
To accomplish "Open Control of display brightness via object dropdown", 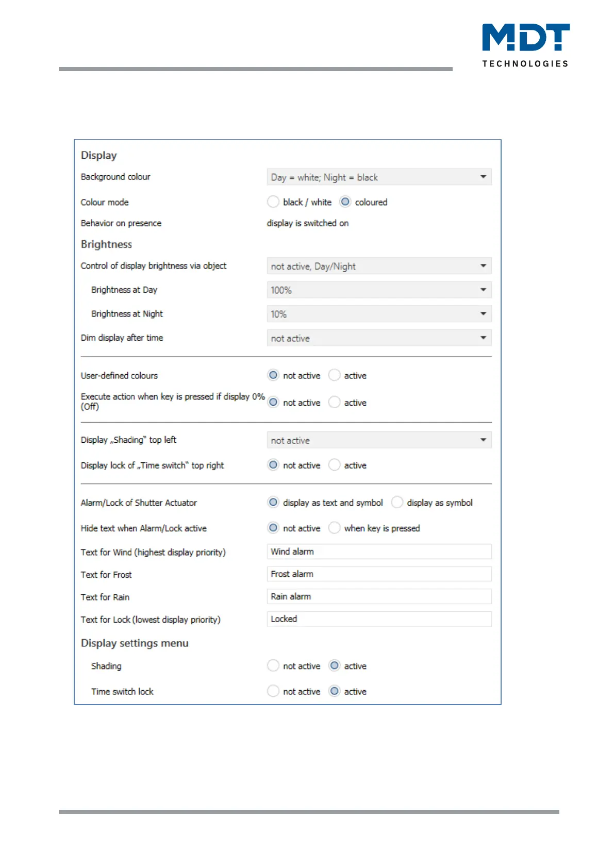I will pos(379,266).
